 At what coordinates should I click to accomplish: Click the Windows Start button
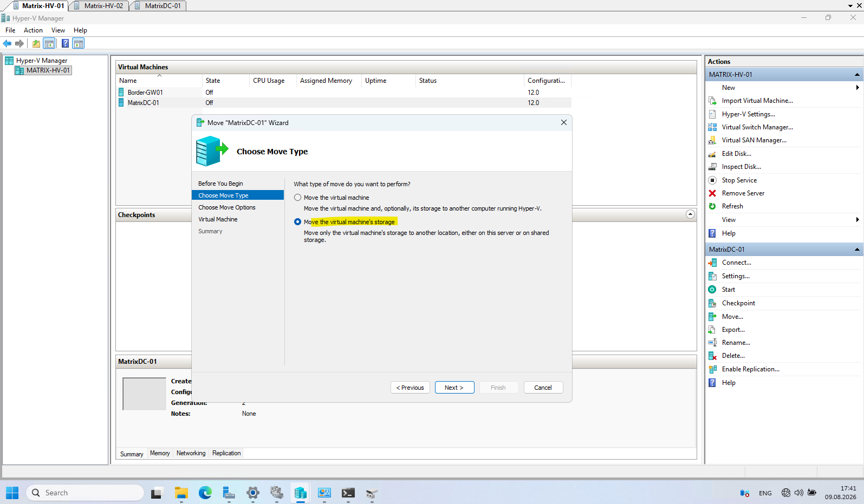(x=12, y=493)
